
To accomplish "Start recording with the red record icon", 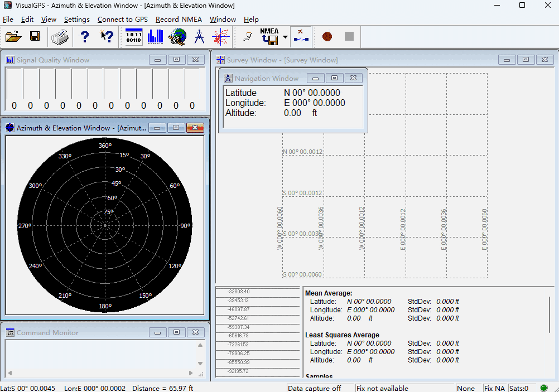I will 327,36.
